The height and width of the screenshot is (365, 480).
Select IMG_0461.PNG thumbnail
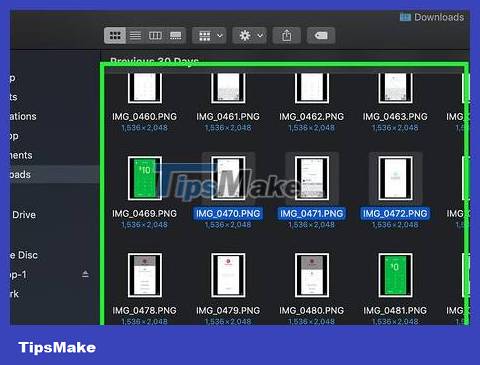coord(228,88)
